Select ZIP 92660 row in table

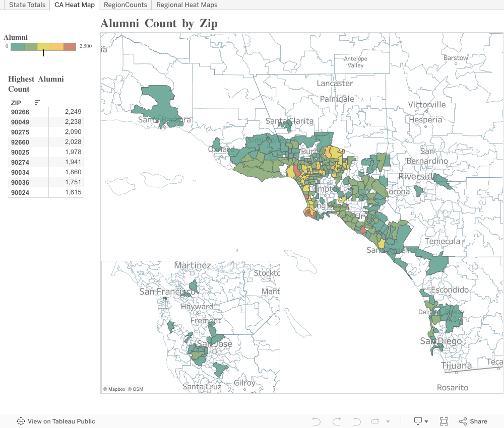coord(46,142)
